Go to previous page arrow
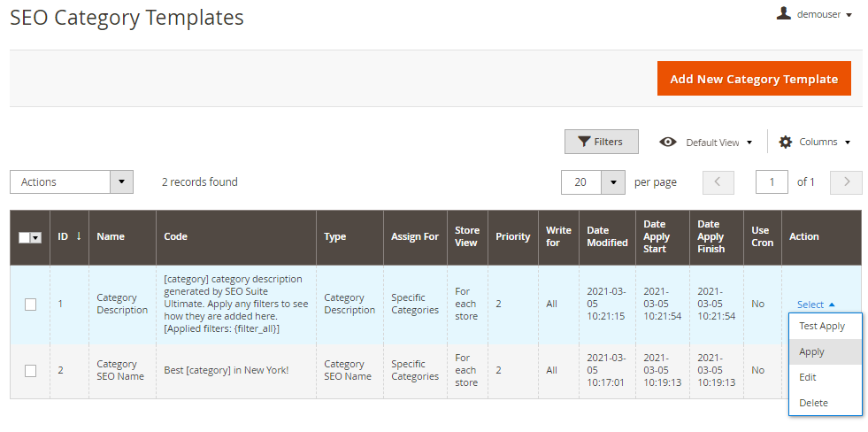 click(718, 182)
